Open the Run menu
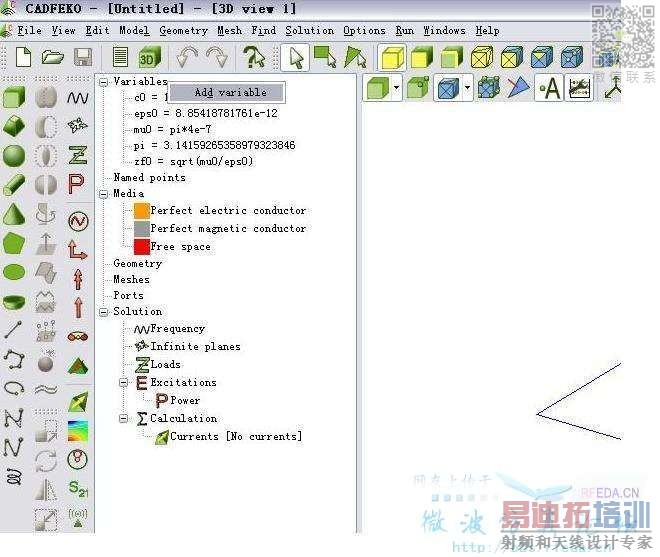The height and width of the screenshot is (557, 660). [405, 30]
